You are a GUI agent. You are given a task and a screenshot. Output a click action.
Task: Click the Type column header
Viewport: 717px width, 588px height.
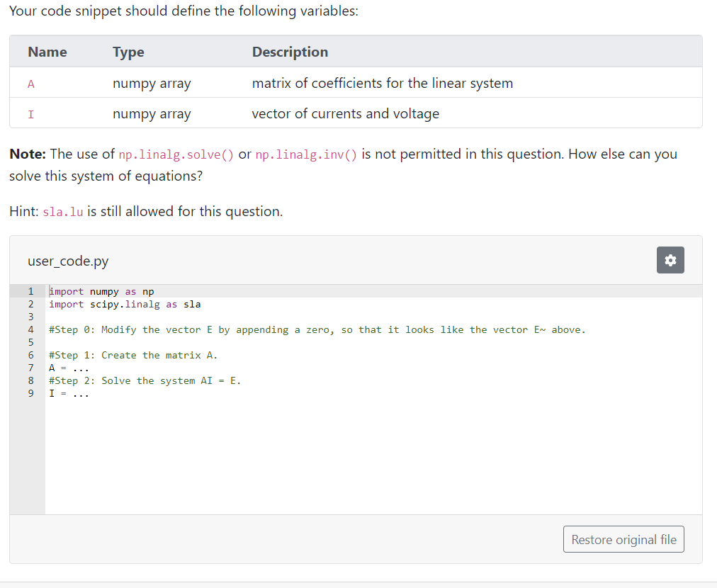pos(128,52)
